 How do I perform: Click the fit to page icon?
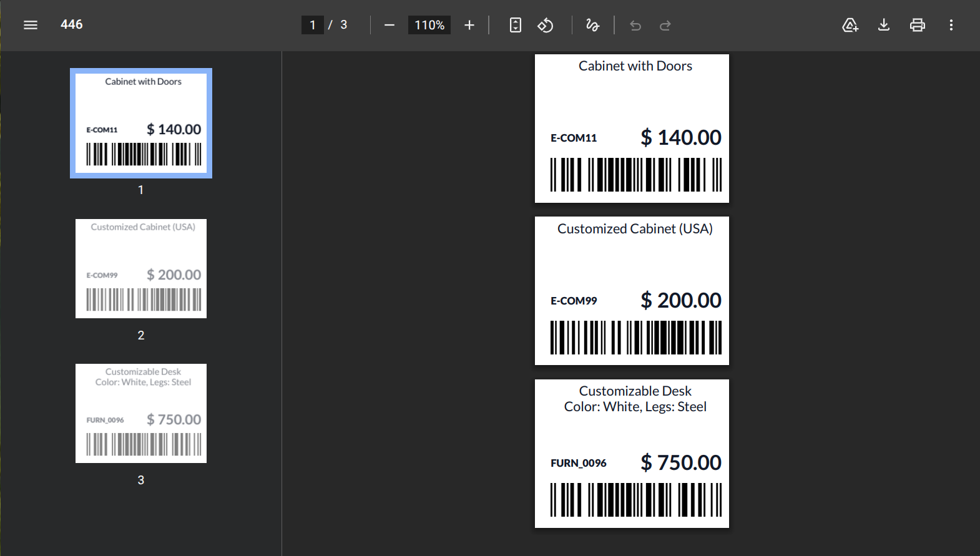[x=516, y=25]
